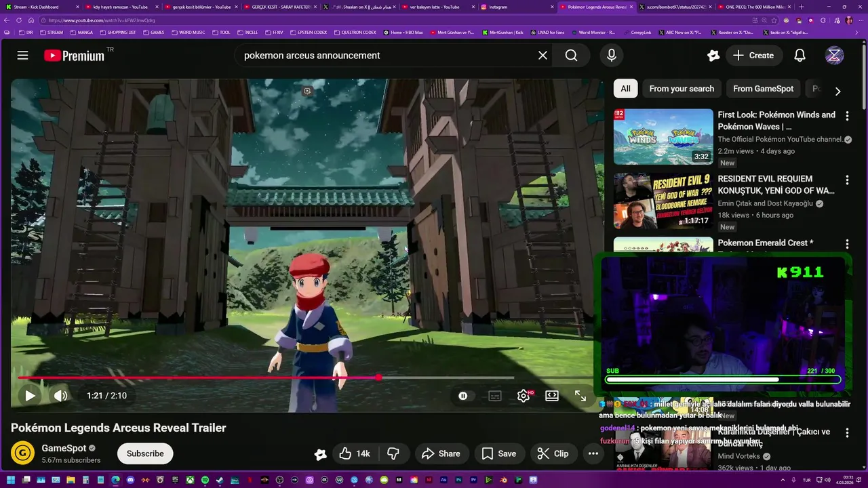Switch to Stream - Kick Dashboard tab
Viewport: 868px width, 488px height.
click(x=41, y=7)
